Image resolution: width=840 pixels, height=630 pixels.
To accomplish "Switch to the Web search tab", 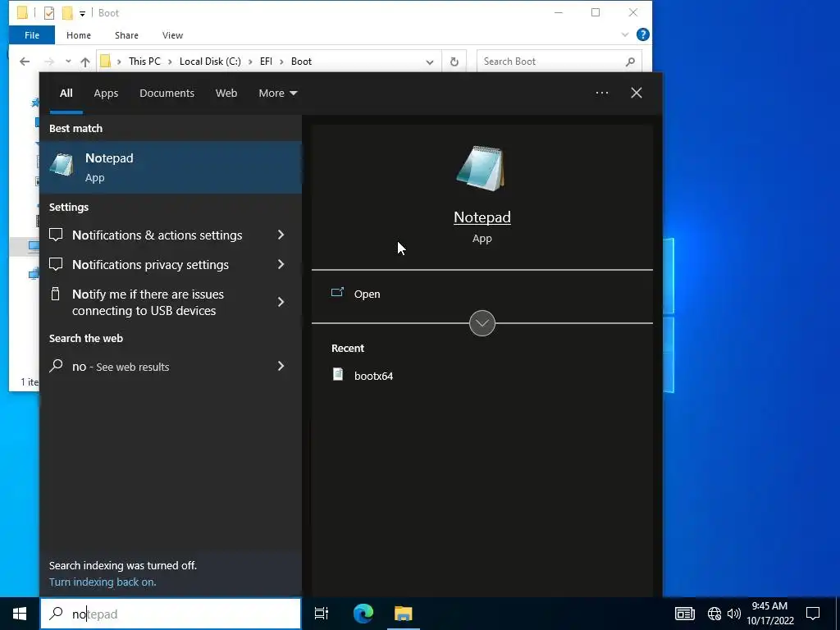I will [226, 94].
